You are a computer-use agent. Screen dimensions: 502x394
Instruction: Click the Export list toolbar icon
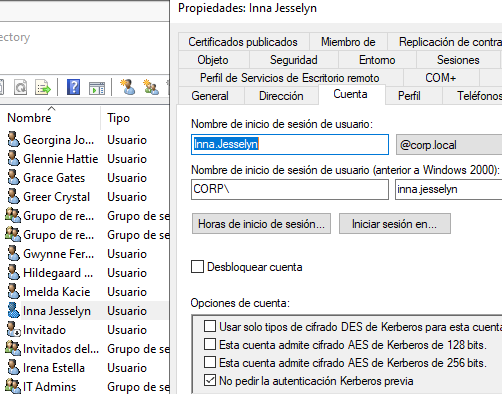[43, 87]
